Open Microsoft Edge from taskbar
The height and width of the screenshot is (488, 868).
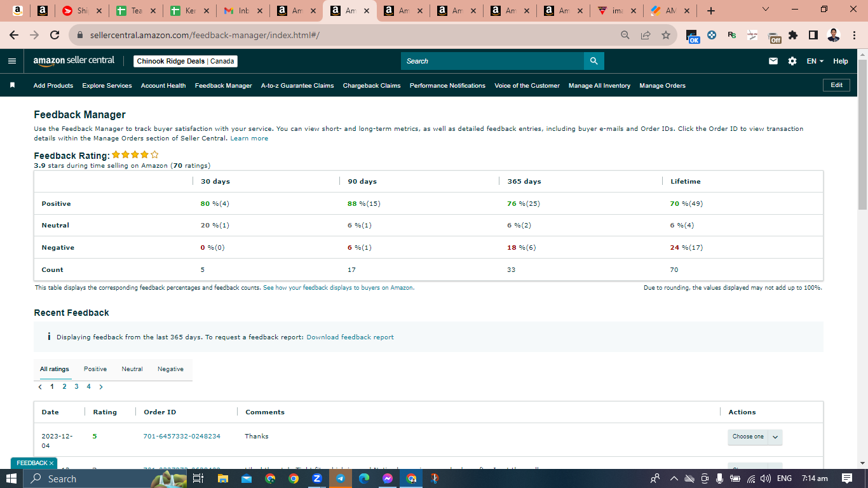pos(364,478)
